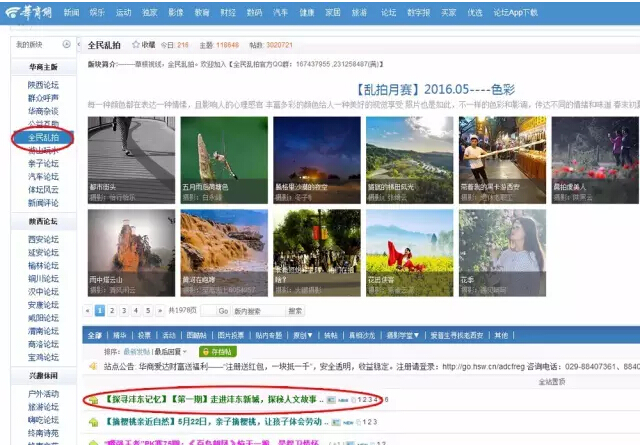642x447 pixels.
Task: Collapse the sidebar with the ‹ arrow
Action: [79, 45]
